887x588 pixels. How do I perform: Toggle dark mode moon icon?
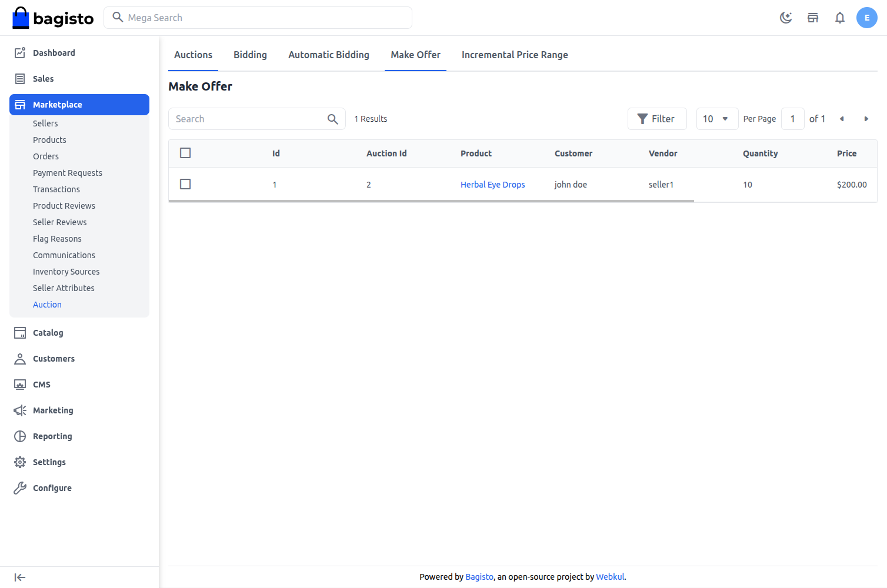click(786, 18)
